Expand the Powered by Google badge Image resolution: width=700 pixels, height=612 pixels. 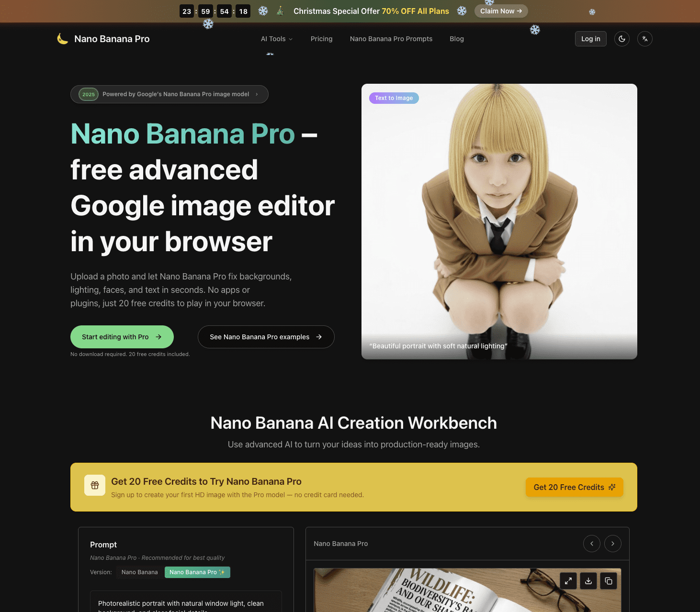[169, 94]
